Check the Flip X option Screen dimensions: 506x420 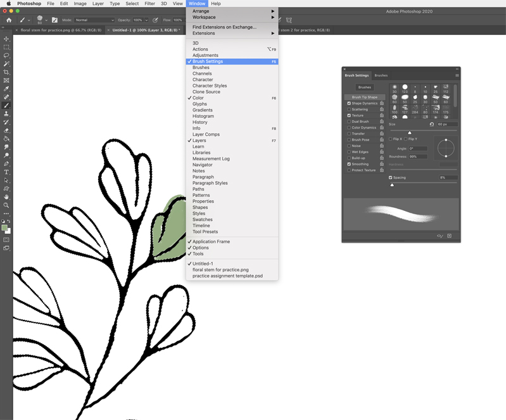(x=391, y=139)
